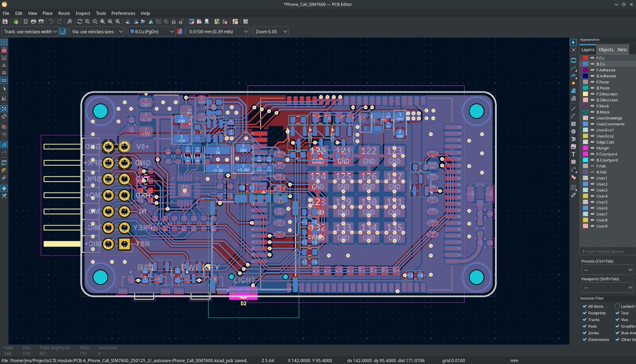636x364 pixels.
Task: Open the 3D viewer
Action: pos(207,22)
